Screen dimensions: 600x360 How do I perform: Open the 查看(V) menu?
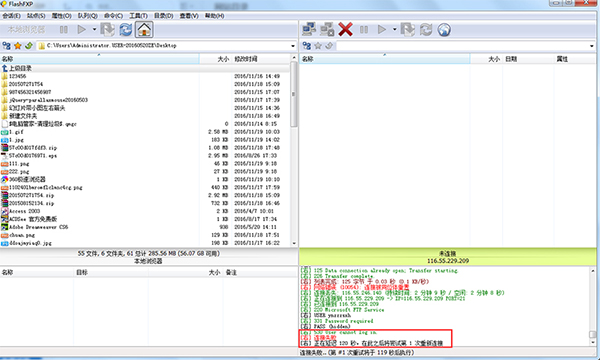(x=189, y=16)
